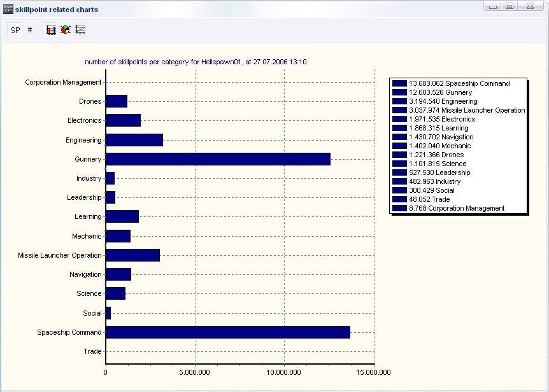Select the Engineering bar

[134, 140]
